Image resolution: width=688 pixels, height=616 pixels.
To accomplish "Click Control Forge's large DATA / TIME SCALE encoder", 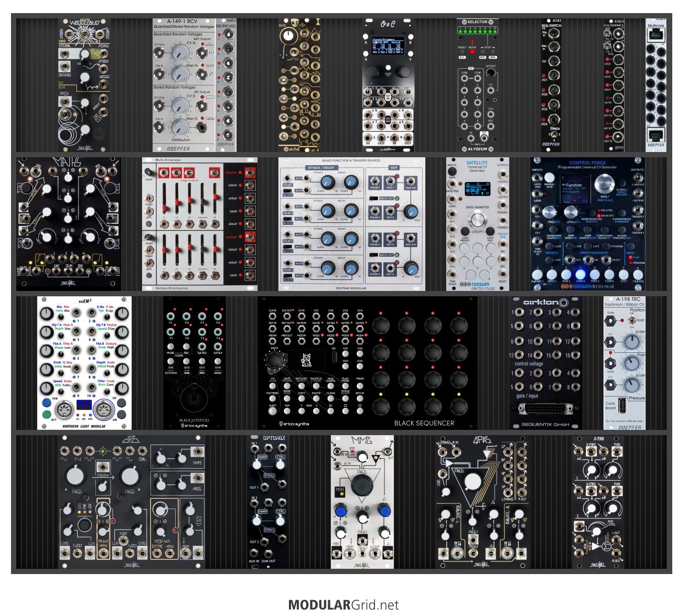I will 606,183.
